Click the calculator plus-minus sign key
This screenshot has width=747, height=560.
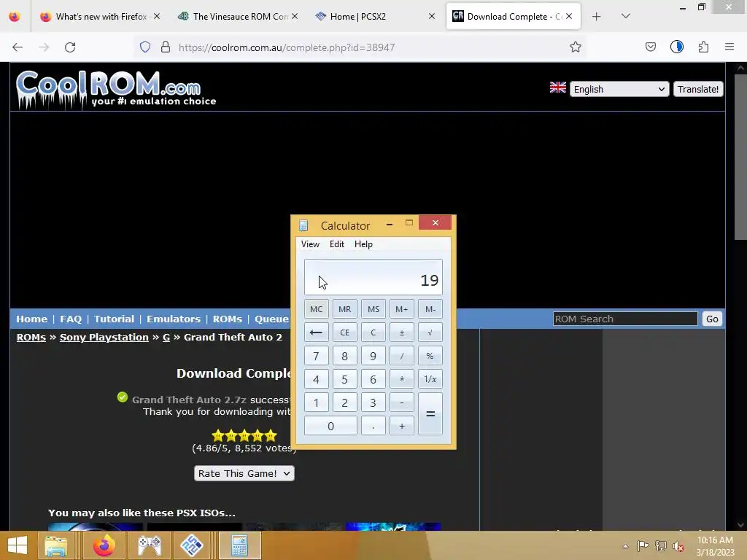click(402, 332)
